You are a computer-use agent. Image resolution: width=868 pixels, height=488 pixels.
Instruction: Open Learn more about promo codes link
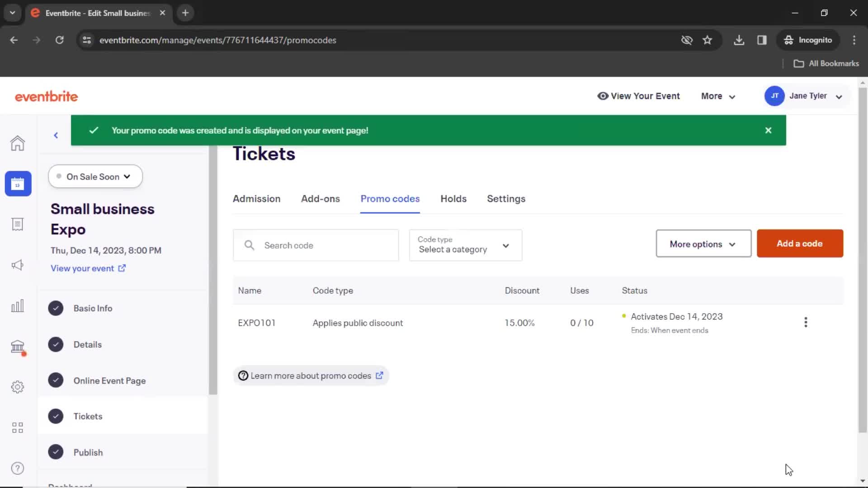pos(311,375)
